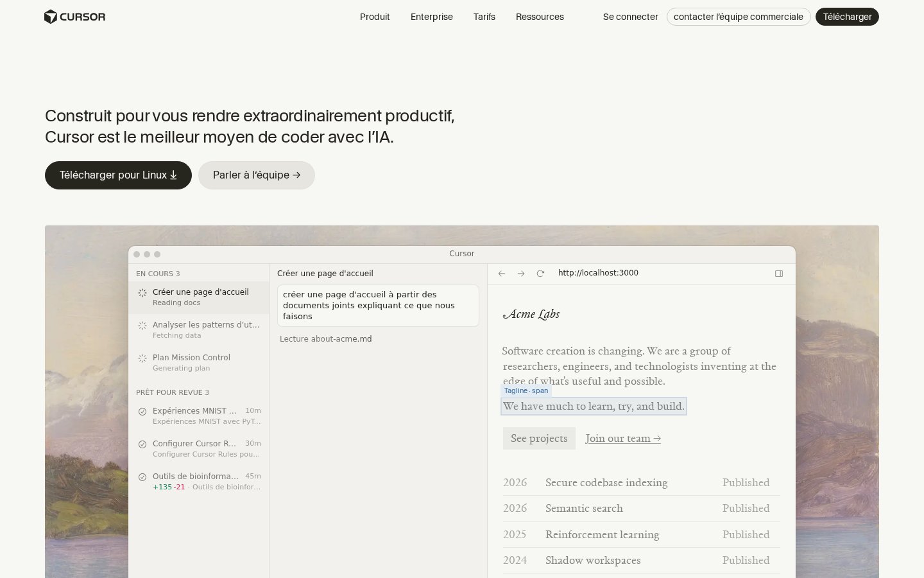Click the 'Reading docs' status under first task
This screenshot has width=924, height=578.
point(176,303)
